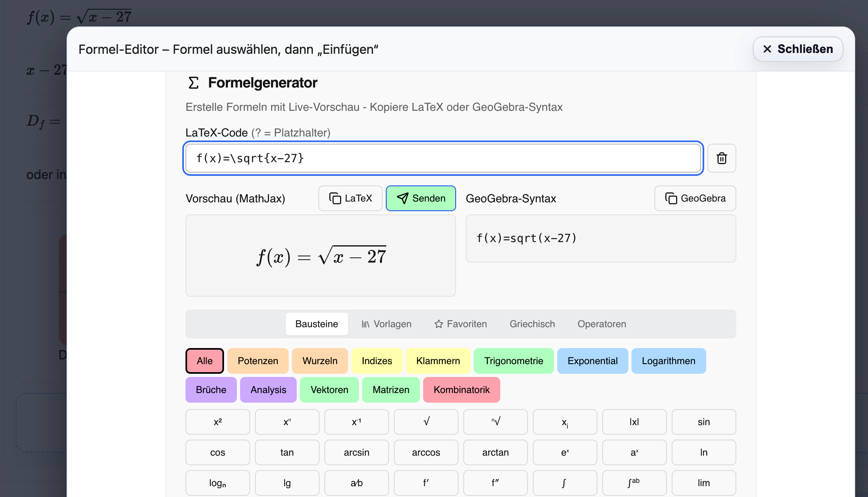The image size is (868, 497).
Task: Activate the Logarithmen category filter
Action: pyautogui.click(x=668, y=361)
